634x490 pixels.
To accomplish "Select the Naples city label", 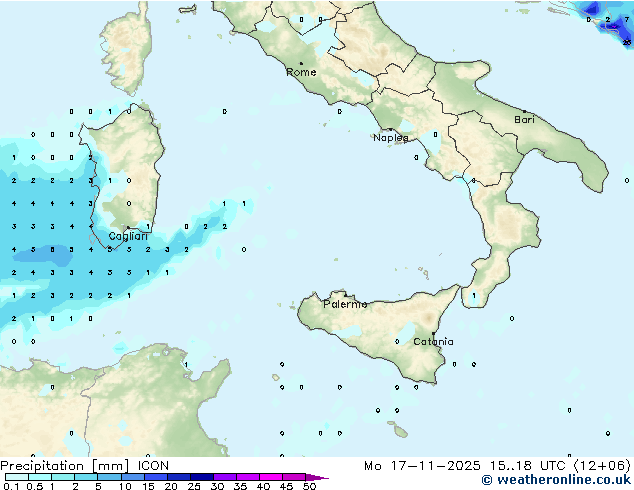I will pos(391,138).
